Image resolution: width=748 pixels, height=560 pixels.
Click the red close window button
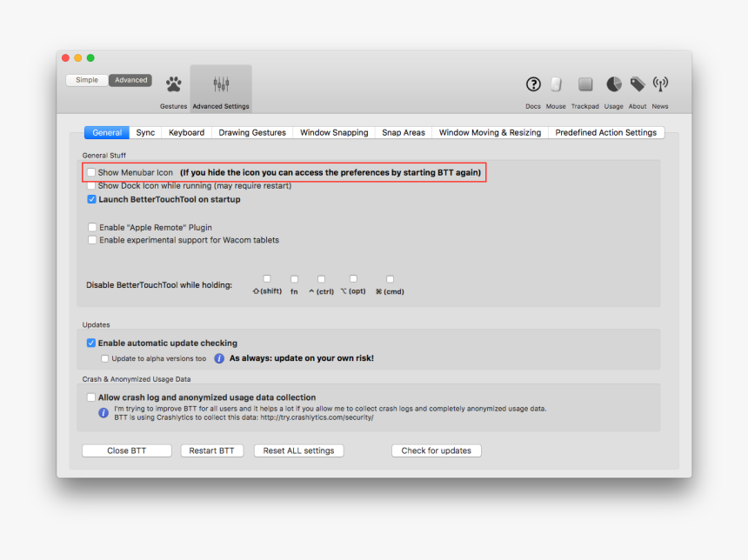click(66, 58)
